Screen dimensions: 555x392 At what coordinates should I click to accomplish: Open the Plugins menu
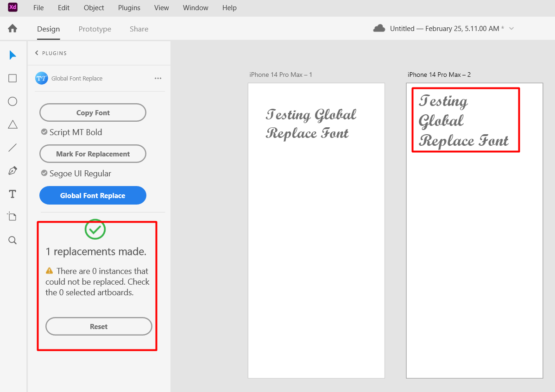pyautogui.click(x=129, y=7)
